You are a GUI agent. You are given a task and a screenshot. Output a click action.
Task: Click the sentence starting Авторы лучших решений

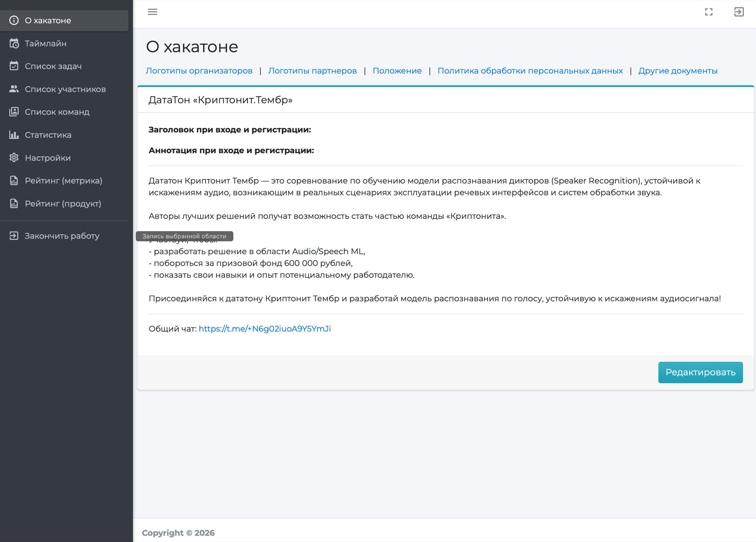coord(327,216)
